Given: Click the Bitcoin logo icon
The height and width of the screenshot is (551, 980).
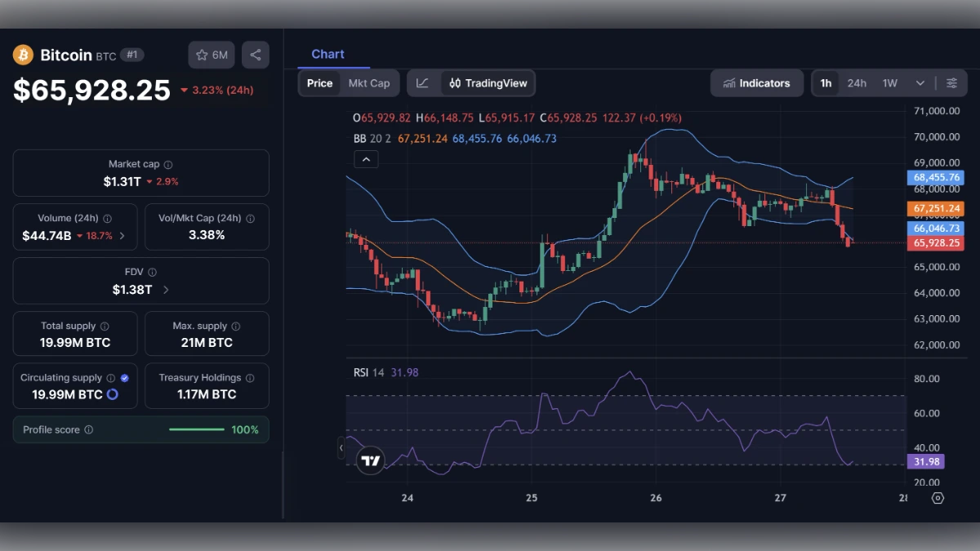Looking at the screenshot, I should (23, 55).
